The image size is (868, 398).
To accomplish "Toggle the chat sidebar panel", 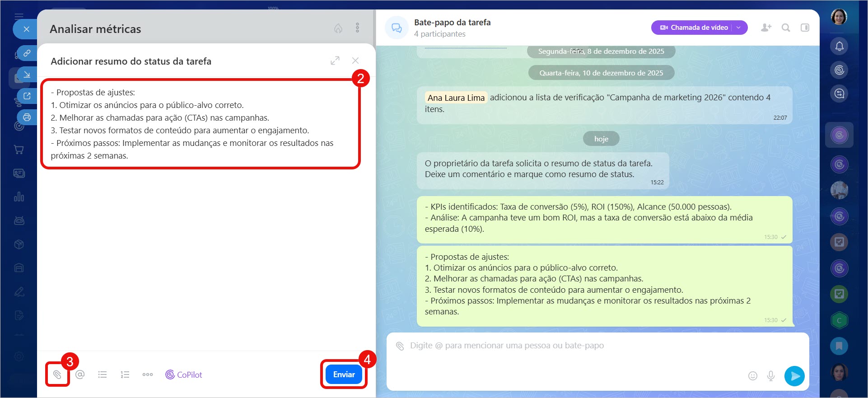I will coord(805,28).
